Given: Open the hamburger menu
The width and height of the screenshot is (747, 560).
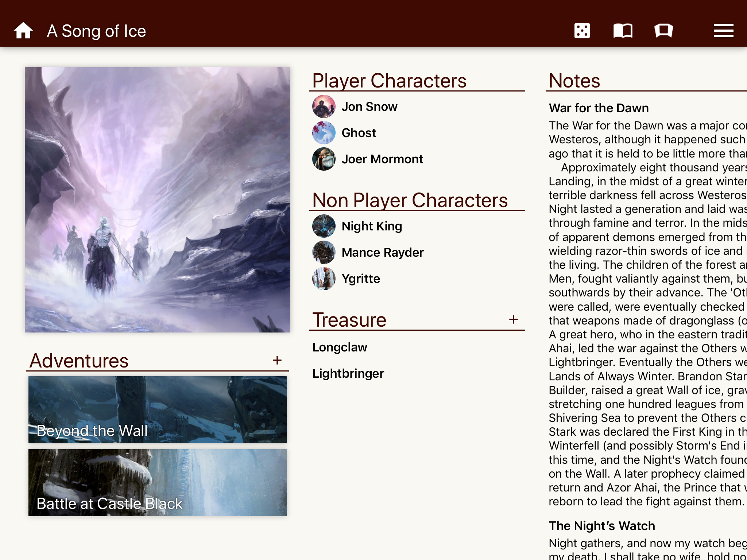Looking at the screenshot, I should point(723,31).
